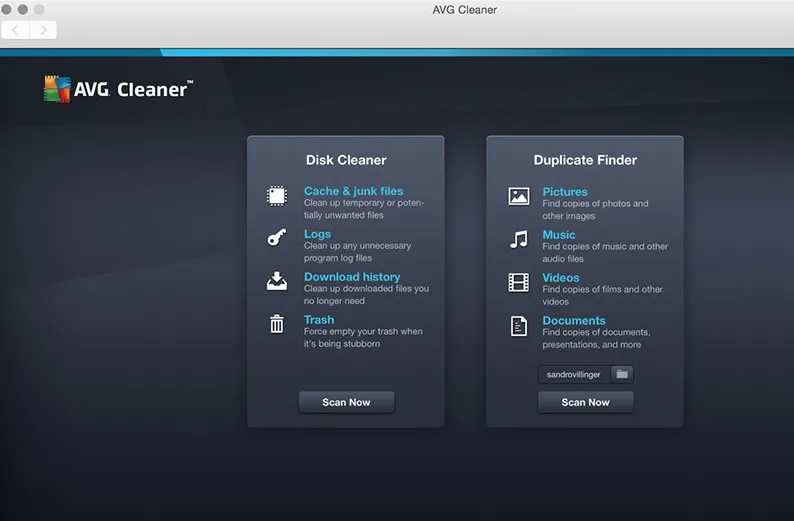Image resolution: width=794 pixels, height=521 pixels.
Task: Click the Download history tray icon
Action: point(277,281)
